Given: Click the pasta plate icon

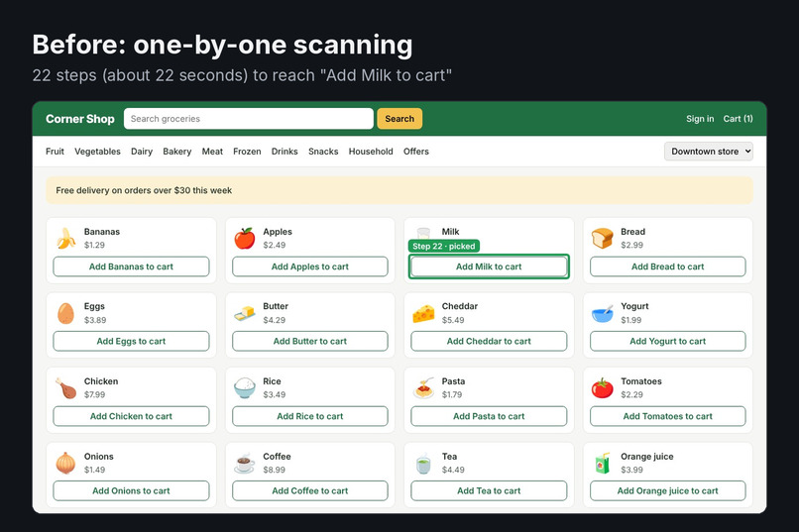Looking at the screenshot, I should [x=423, y=388].
